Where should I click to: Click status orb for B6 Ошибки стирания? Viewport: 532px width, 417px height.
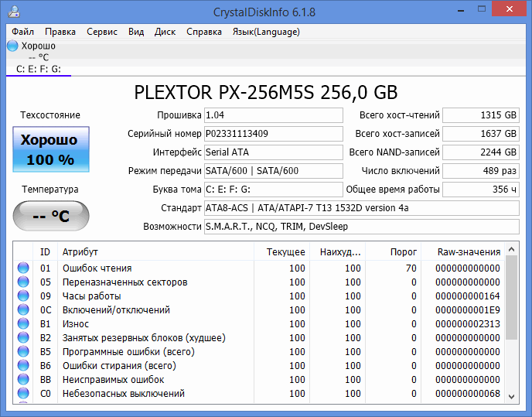[23, 365]
